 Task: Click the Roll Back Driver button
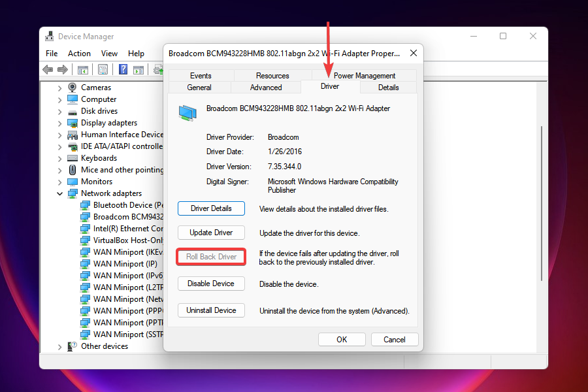[x=210, y=256]
